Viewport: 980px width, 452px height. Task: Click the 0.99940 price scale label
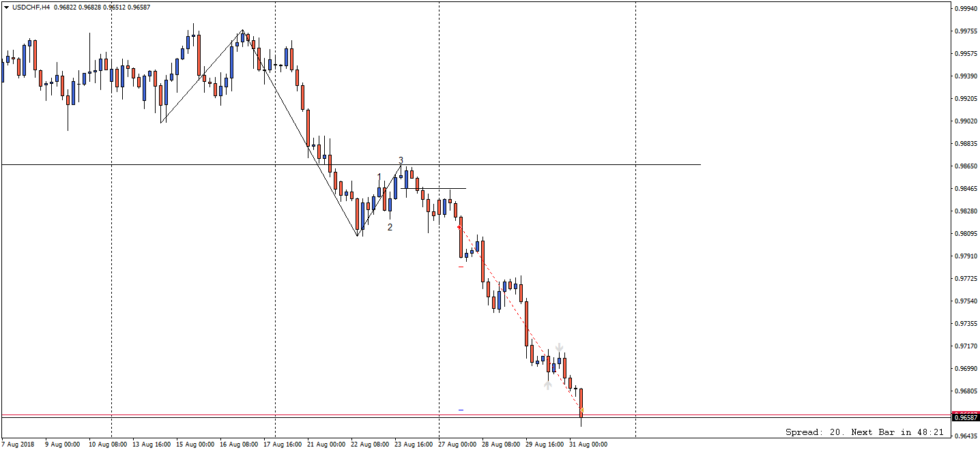965,9
